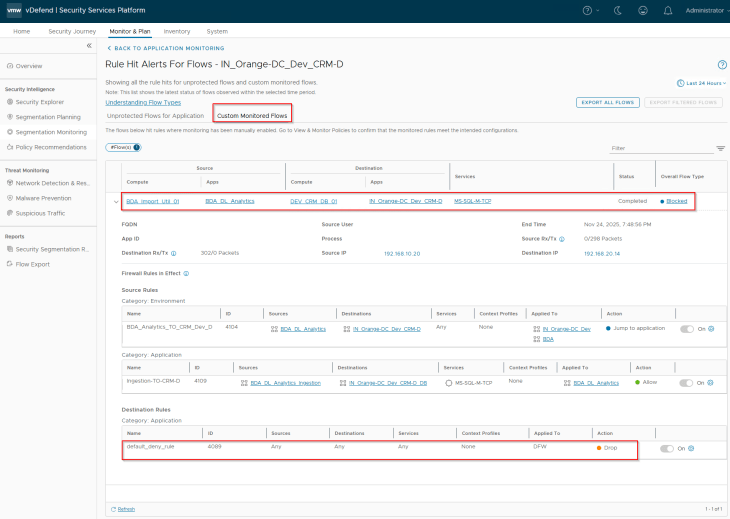Click Export All Flows button

(607, 102)
